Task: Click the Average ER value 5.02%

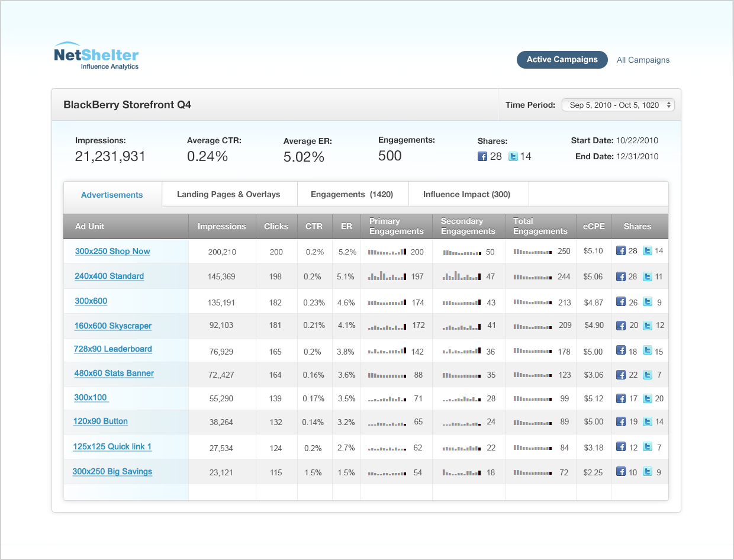Action: coord(304,157)
